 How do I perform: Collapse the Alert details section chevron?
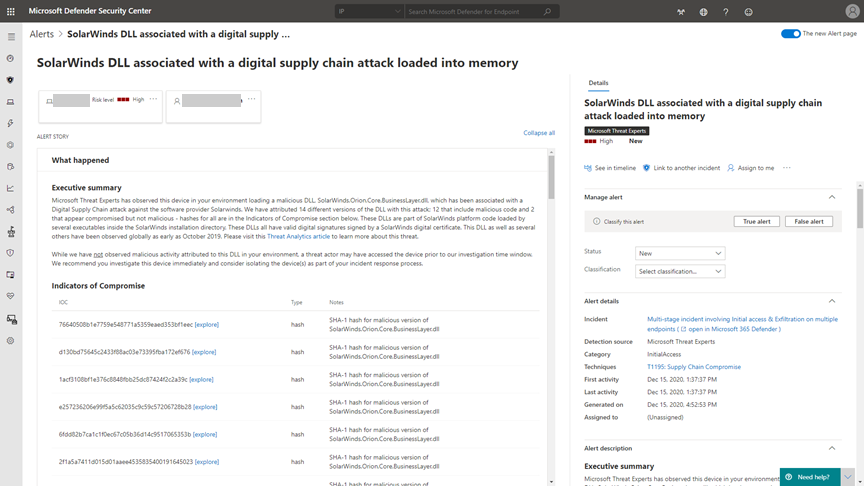(x=832, y=301)
